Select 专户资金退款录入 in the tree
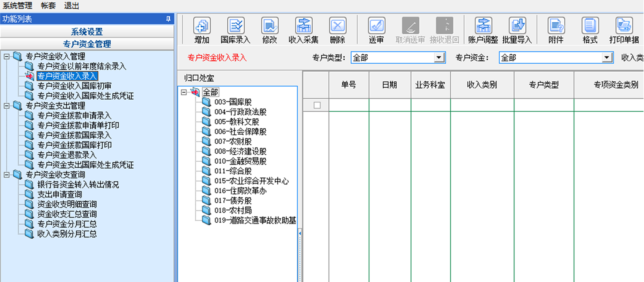 tap(67, 155)
